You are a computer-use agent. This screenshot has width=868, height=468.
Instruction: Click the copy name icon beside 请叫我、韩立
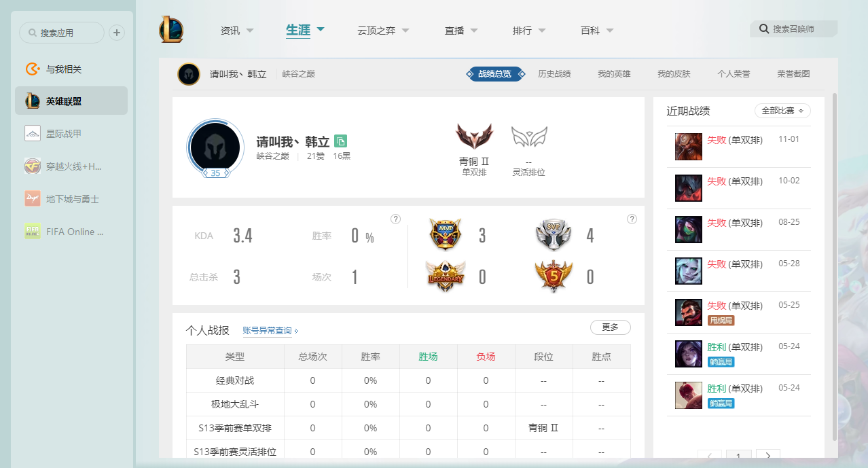tap(341, 141)
